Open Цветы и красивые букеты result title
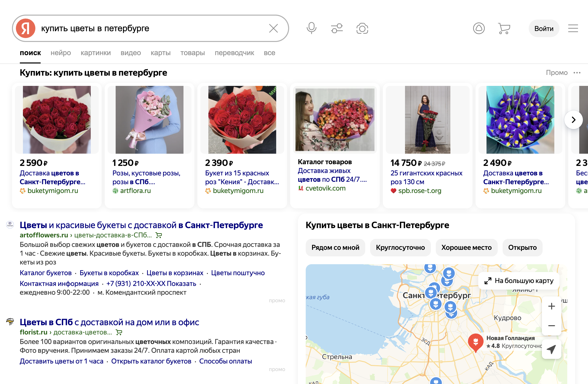 point(141,225)
